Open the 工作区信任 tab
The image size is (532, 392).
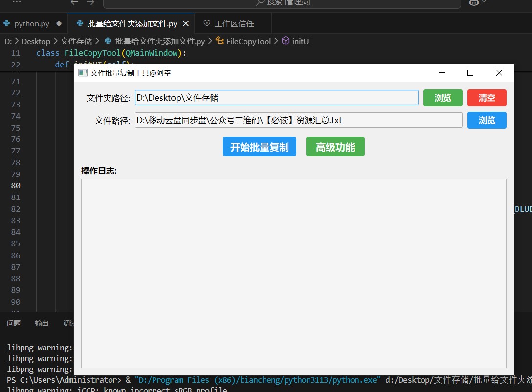pos(234,24)
